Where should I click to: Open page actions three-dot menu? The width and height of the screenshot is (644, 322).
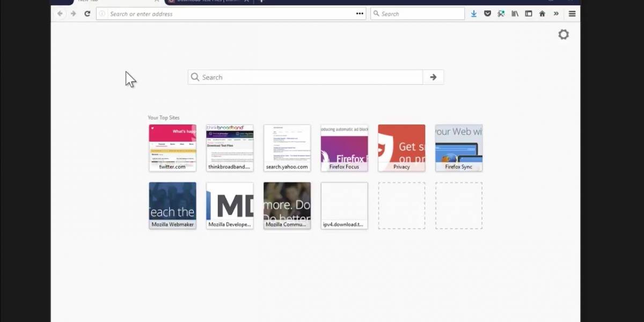(360, 14)
